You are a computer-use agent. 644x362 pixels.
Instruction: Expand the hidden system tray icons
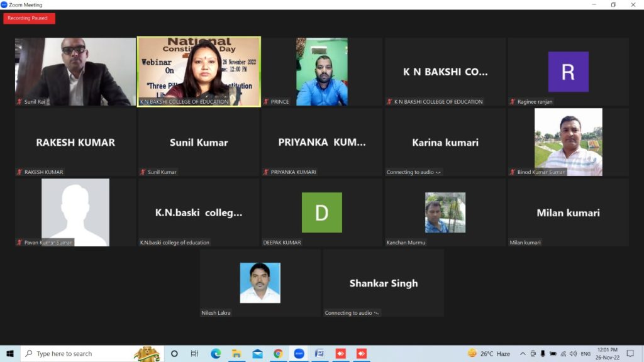[x=522, y=353]
